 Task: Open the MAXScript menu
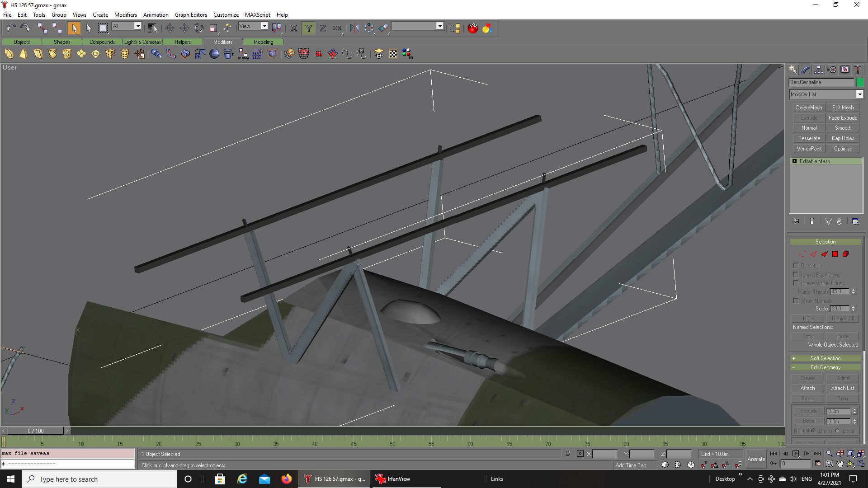[x=257, y=15]
